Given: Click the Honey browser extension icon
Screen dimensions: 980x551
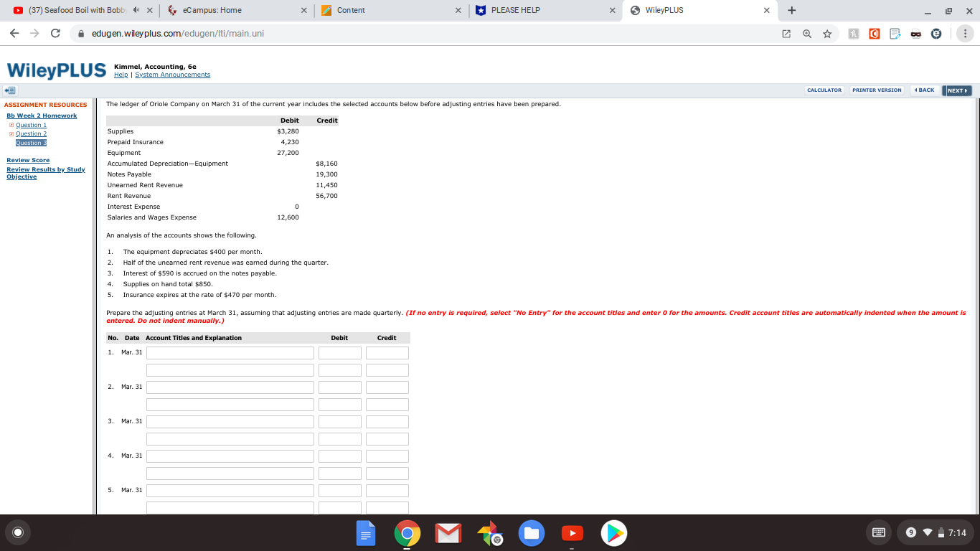Looking at the screenshot, I should (x=854, y=33).
